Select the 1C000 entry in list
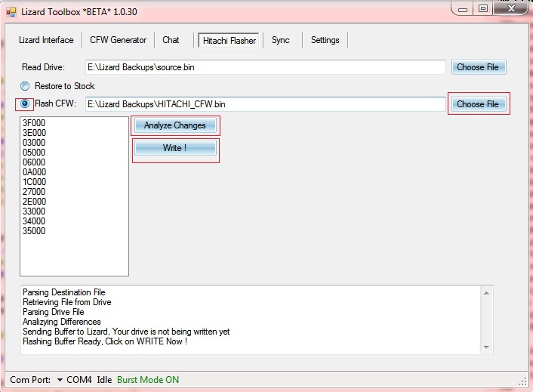This screenshot has height=392, width=533. [34, 182]
